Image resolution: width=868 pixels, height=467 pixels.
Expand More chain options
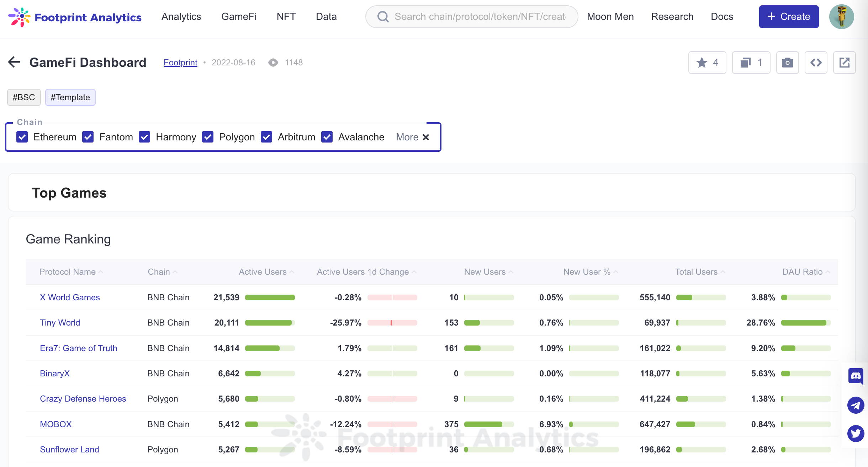coord(407,137)
